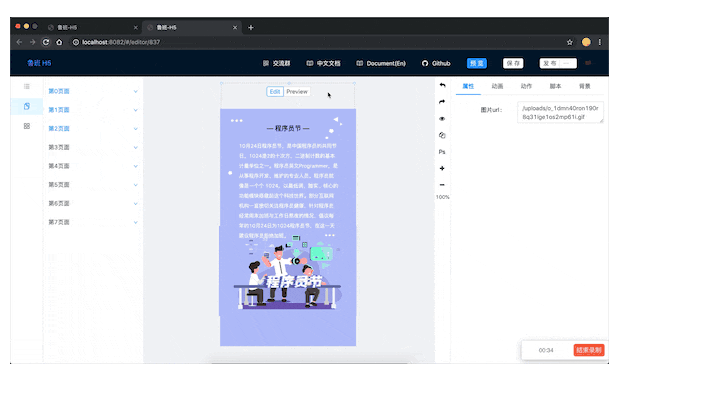This screenshot has width=702, height=397.
Task: Select page 第3页面 in list
Action: point(59,147)
